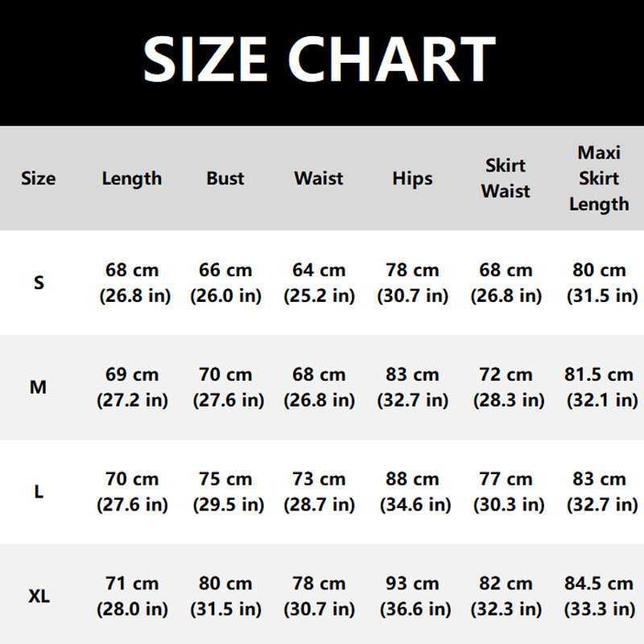Select the 73 cm waist cell for L

(x=319, y=492)
